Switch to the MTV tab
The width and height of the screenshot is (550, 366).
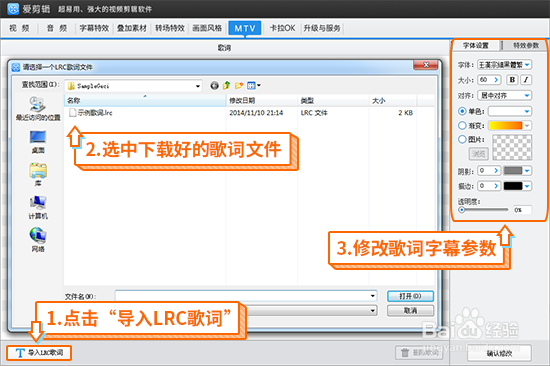[245, 28]
